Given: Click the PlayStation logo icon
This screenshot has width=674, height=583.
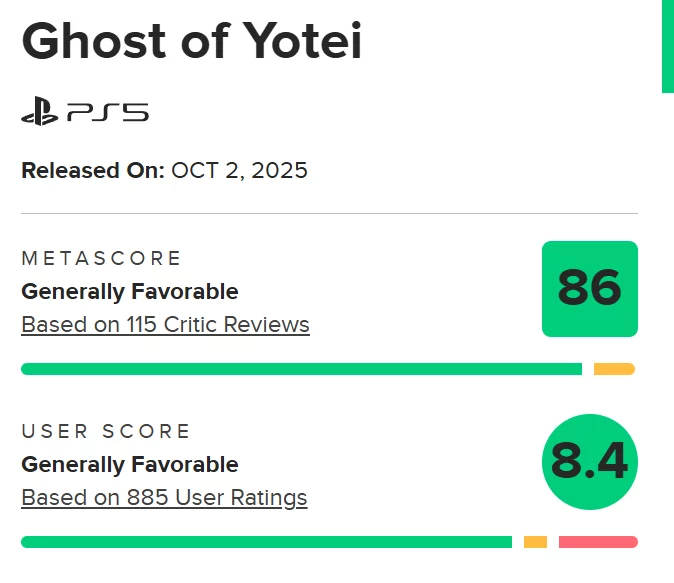Looking at the screenshot, I should 41,112.
